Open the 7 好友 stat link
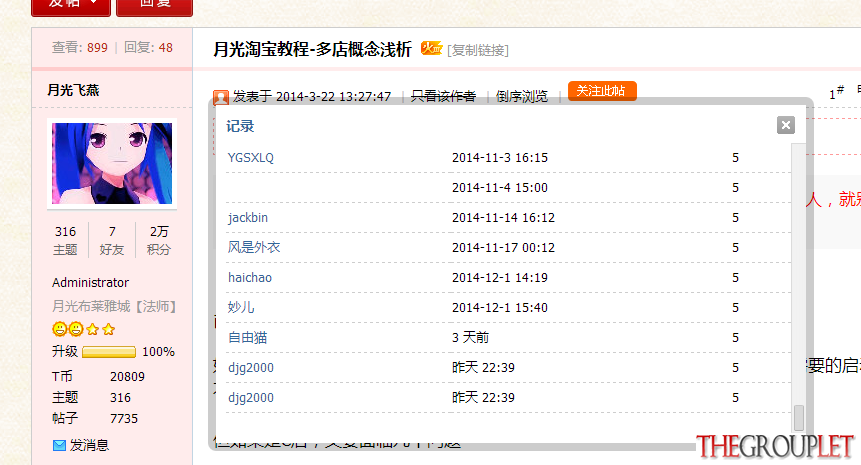 [112, 240]
